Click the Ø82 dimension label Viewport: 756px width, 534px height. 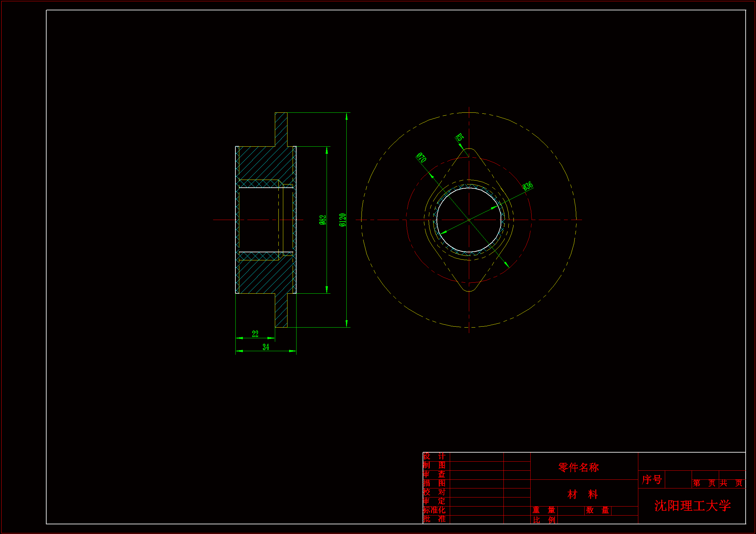323,220
